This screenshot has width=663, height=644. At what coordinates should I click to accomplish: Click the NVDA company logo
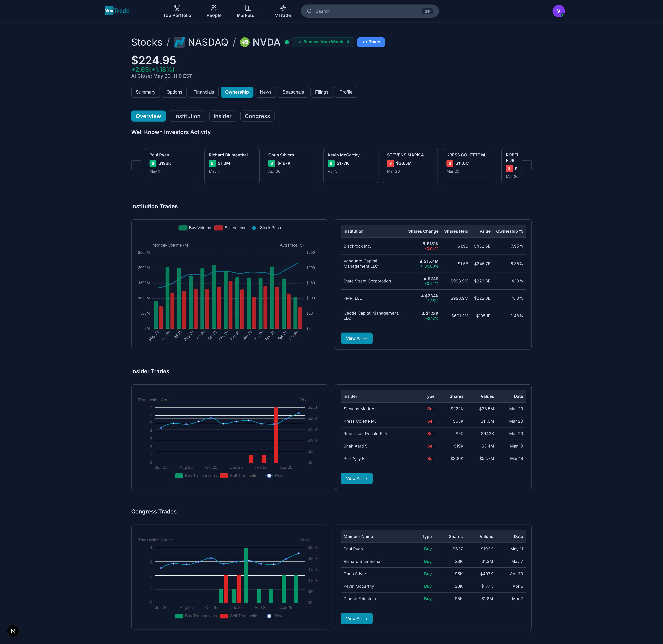[x=244, y=42]
